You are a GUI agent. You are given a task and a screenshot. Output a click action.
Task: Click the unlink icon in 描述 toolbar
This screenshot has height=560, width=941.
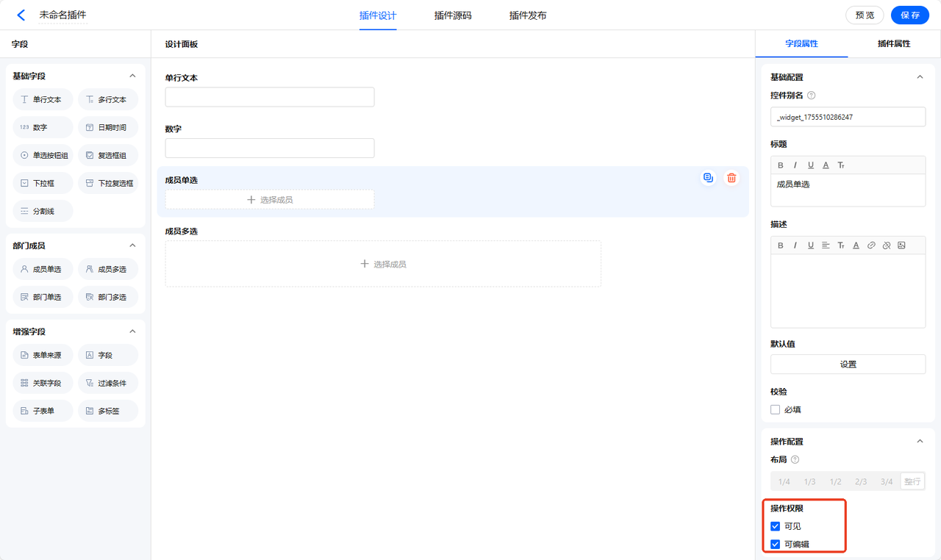[887, 245]
